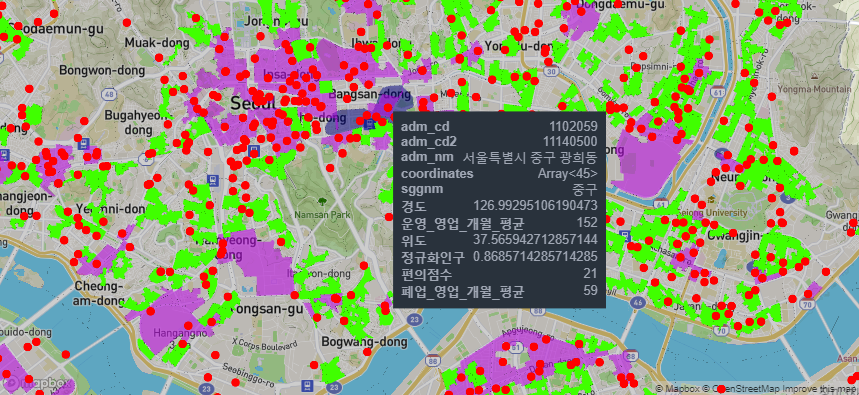
Task: Click the adm_nm value 서울특별시 중구 광희동
Action: [530, 158]
